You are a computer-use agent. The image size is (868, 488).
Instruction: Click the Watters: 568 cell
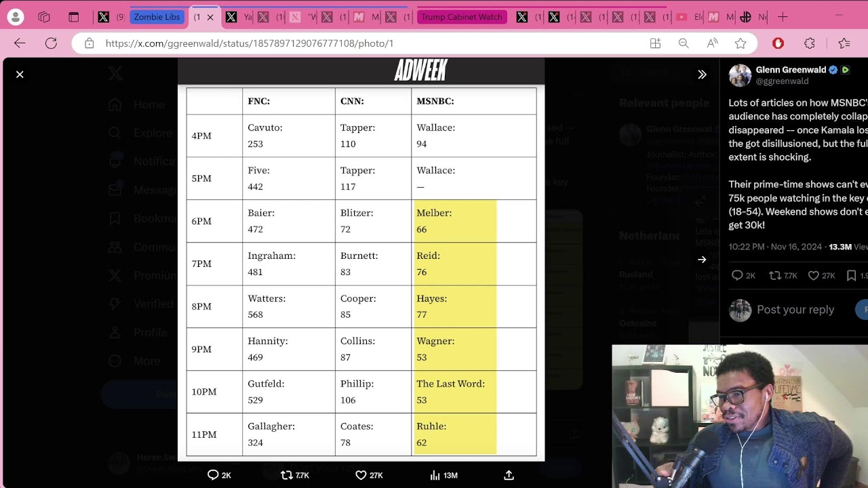289,306
